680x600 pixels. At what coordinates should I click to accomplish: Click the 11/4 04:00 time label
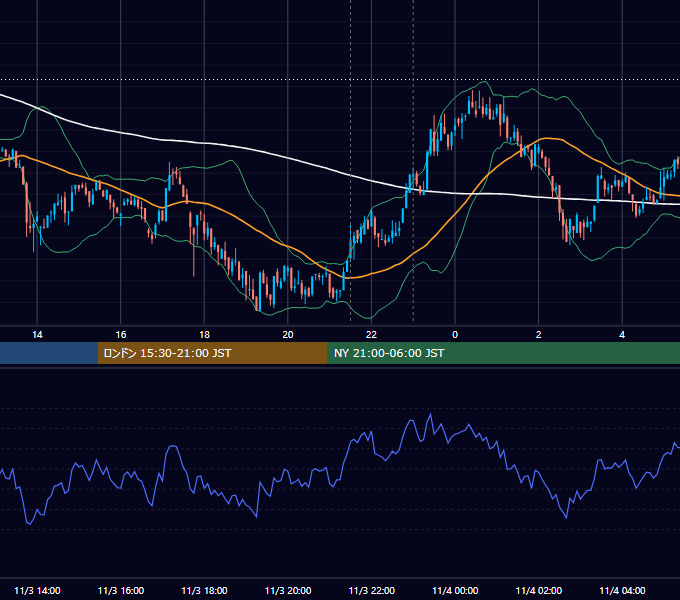click(x=622, y=590)
